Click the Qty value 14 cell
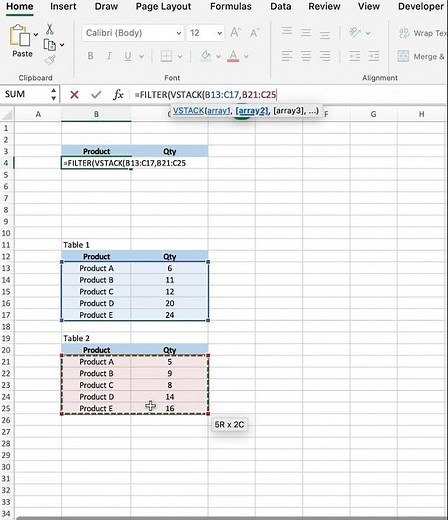The image size is (448, 520). click(x=170, y=397)
